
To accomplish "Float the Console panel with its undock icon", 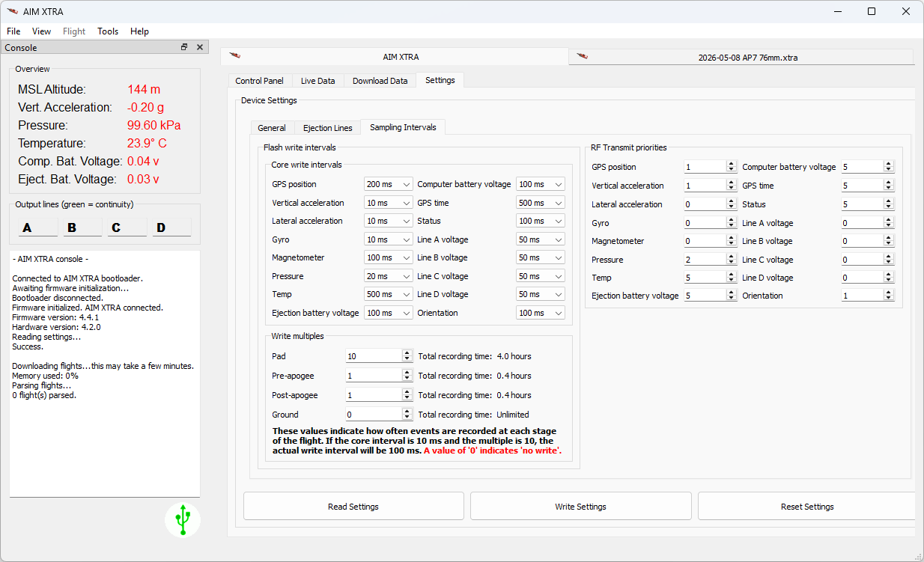I will (x=184, y=47).
